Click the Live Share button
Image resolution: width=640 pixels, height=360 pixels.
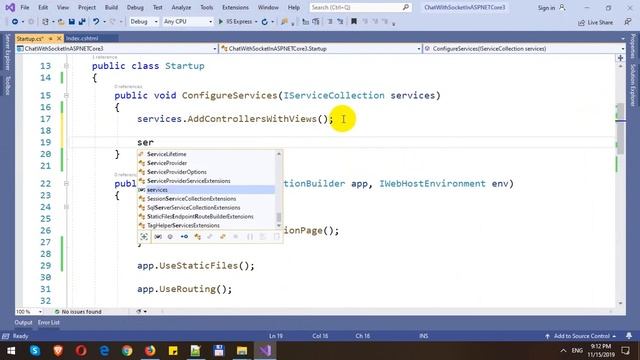(596, 22)
